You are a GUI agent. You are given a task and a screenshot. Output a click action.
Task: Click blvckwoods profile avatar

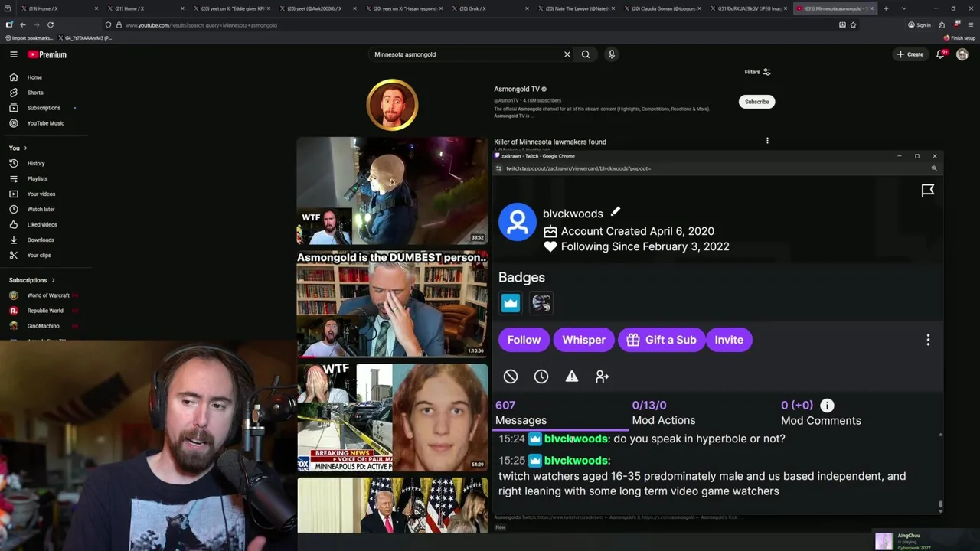pyautogui.click(x=518, y=222)
